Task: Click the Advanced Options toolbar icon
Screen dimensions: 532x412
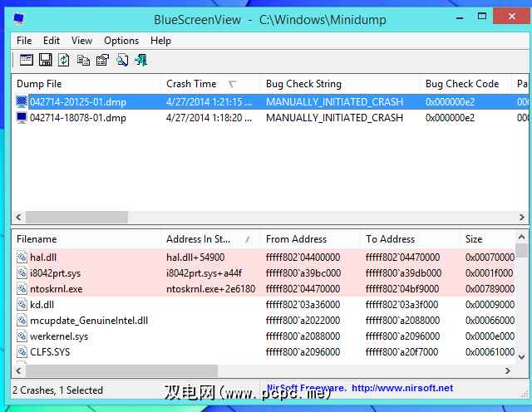Action: point(27,60)
